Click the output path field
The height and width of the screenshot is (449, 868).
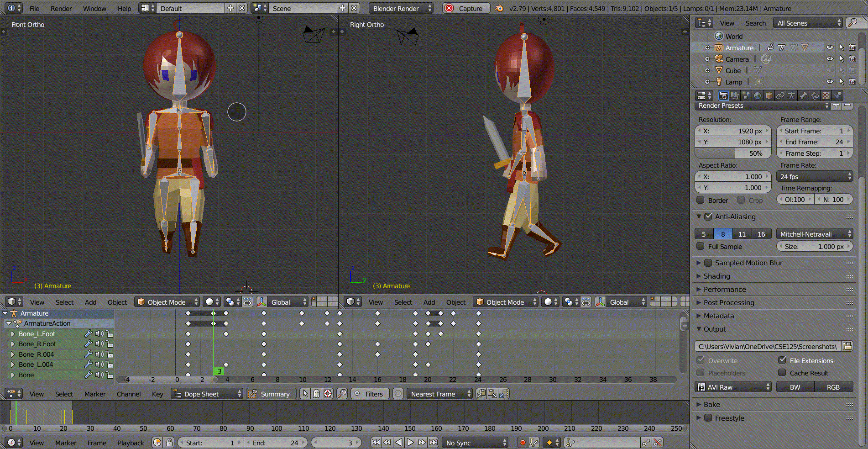[x=768, y=346]
